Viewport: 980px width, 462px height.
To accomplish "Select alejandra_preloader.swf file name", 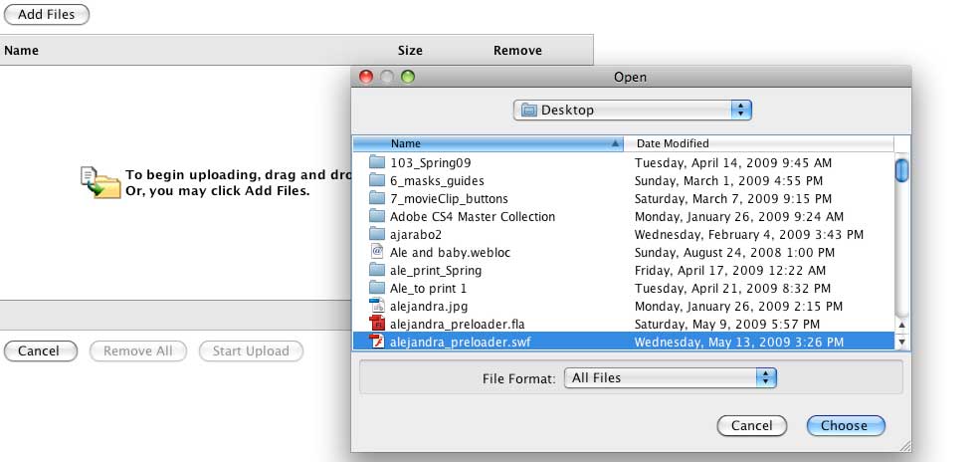I will point(461,342).
